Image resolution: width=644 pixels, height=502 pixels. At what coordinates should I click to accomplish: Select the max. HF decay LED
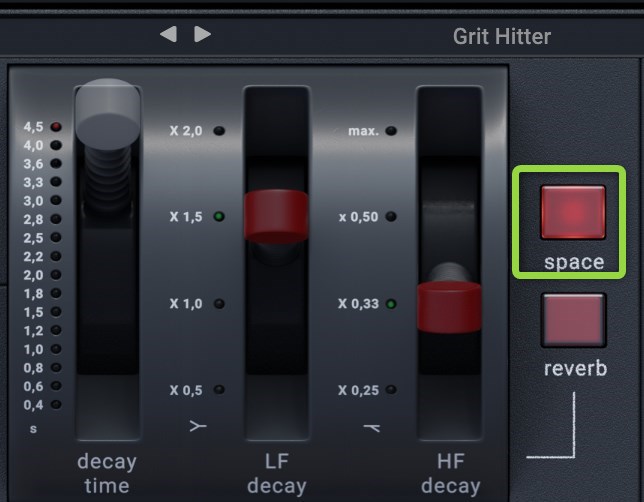click(391, 131)
